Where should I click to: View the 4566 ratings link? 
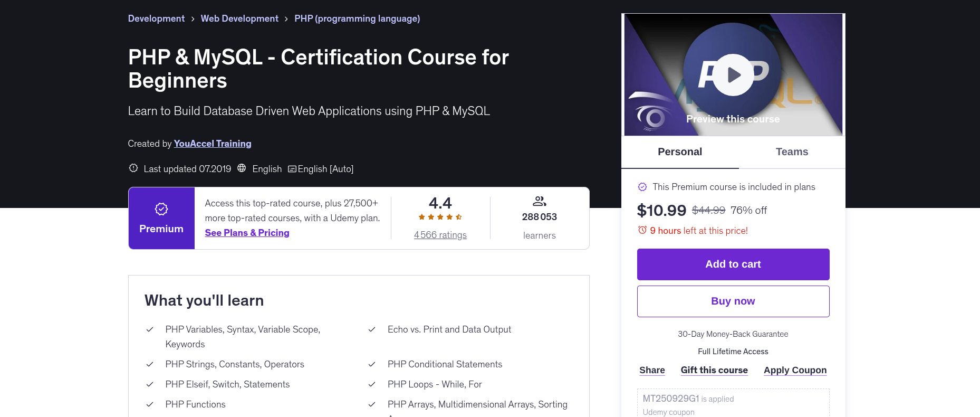[x=440, y=235]
